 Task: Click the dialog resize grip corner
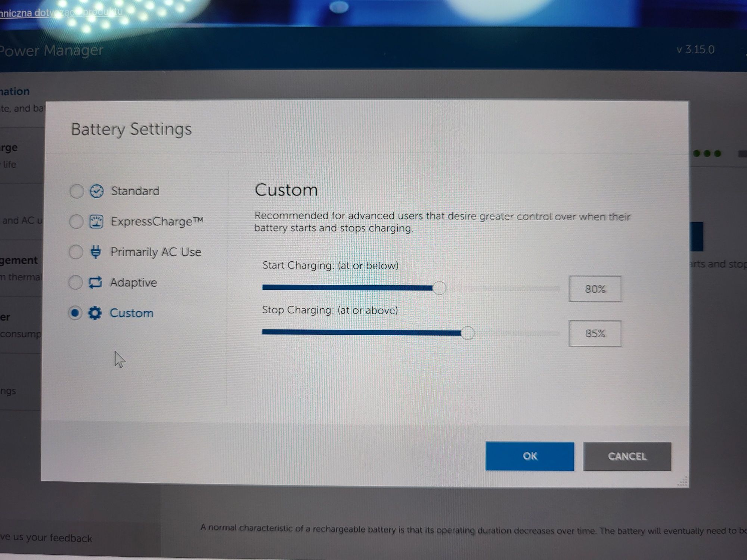pyautogui.click(x=682, y=481)
